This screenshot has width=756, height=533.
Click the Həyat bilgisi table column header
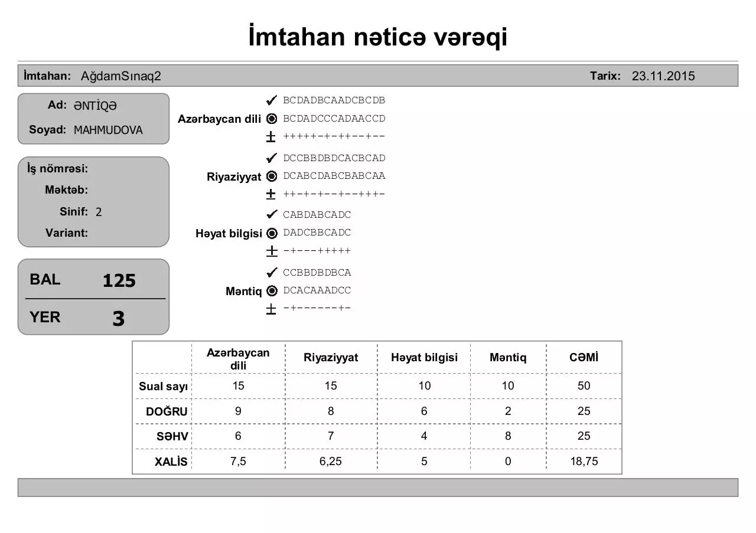pos(424,358)
